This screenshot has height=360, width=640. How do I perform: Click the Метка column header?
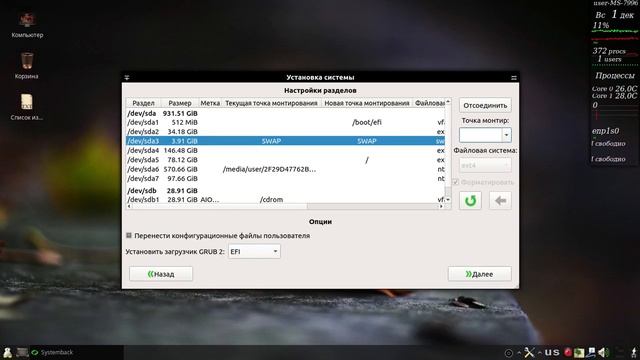click(210, 103)
